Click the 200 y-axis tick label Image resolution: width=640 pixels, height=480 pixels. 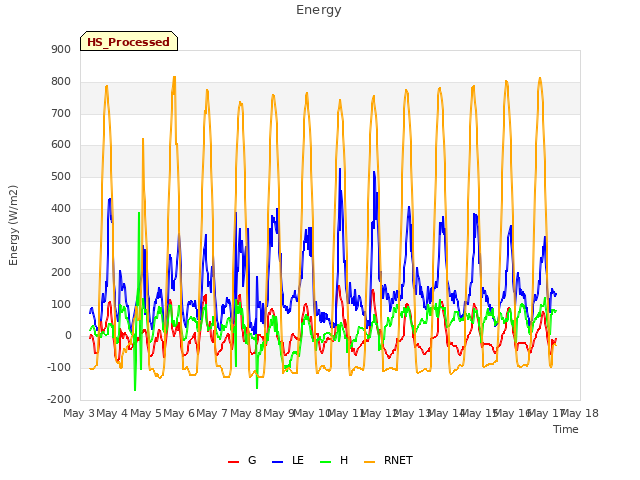(x=61, y=272)
